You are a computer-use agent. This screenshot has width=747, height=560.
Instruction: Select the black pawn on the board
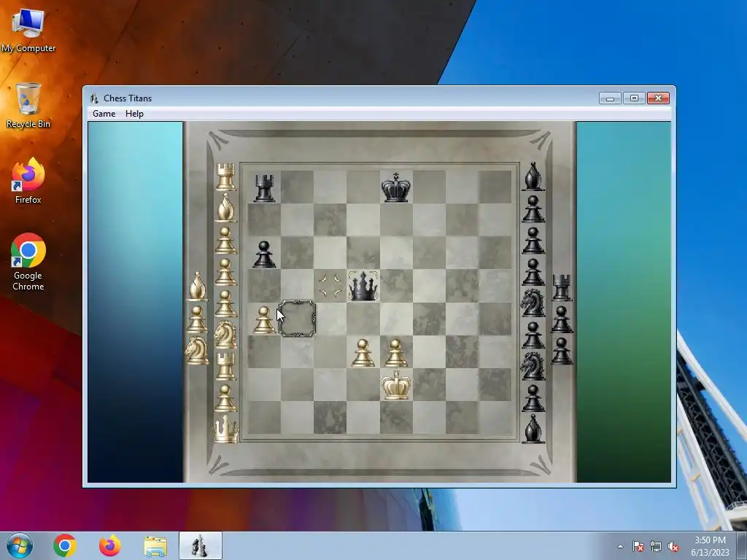tap(264, 254)
